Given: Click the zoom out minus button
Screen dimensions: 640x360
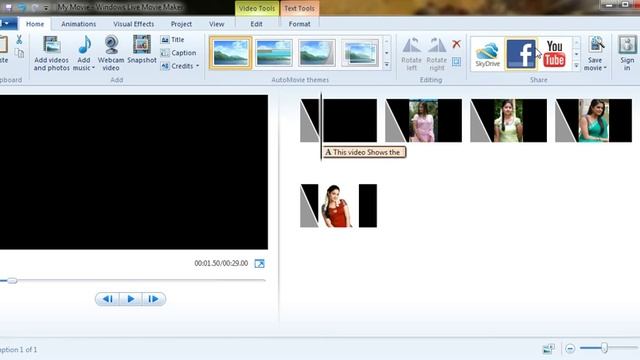Looking at the screenshot, I should [x=570, y=348].
